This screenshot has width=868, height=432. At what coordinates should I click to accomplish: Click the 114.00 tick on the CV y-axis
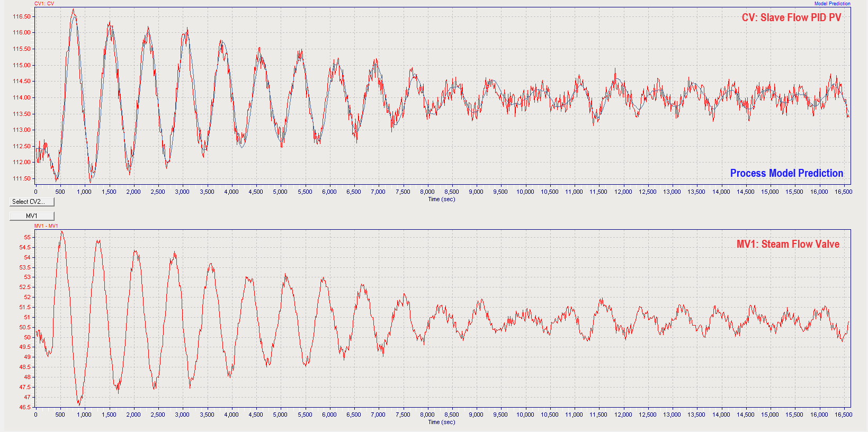[x=22, y=97]
